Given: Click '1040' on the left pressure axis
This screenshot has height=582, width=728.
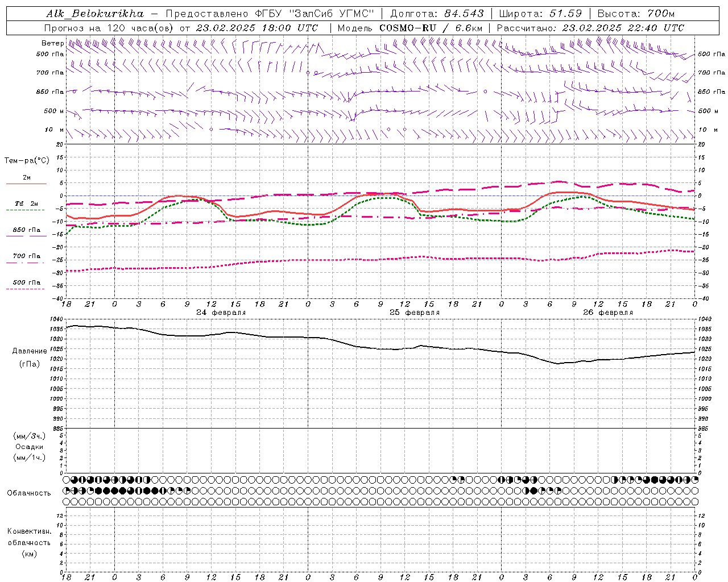Looking at the screenshot, I should coord(57,319).
